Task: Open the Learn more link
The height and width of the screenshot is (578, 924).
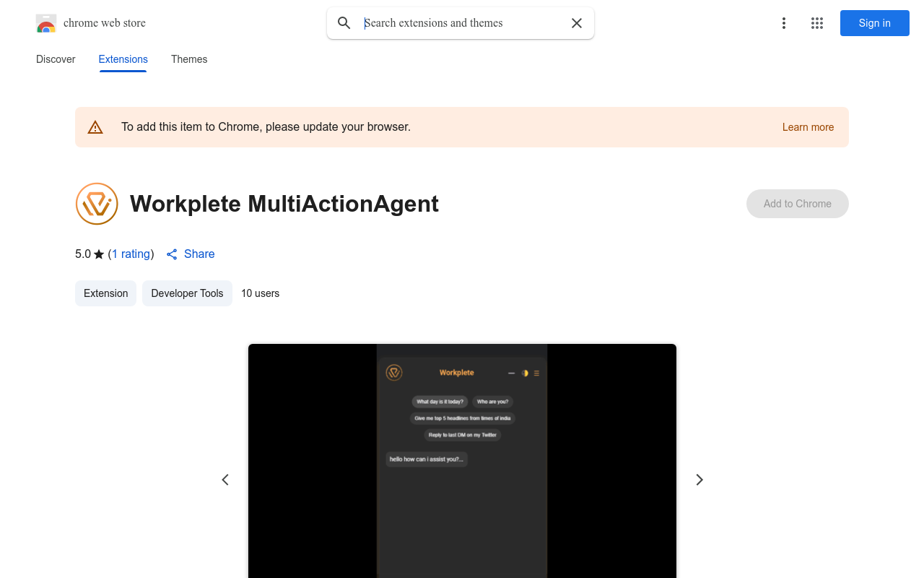Action: click(808, 127)
